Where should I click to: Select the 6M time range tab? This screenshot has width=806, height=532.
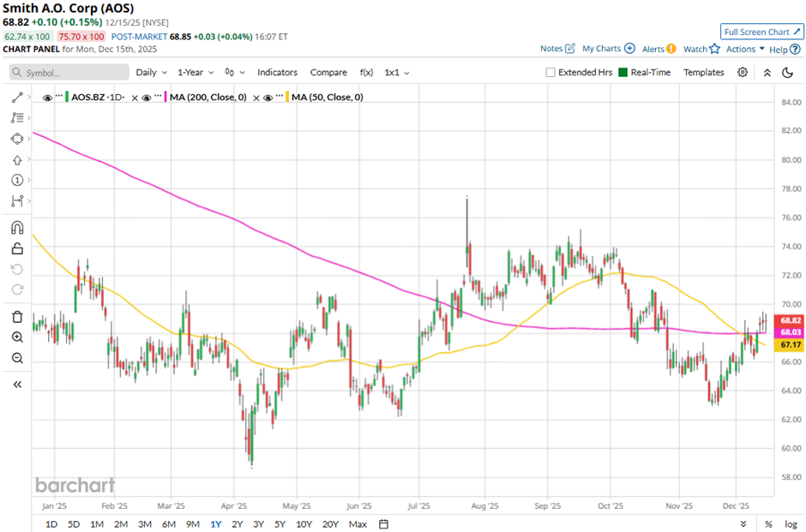[169, 523]
